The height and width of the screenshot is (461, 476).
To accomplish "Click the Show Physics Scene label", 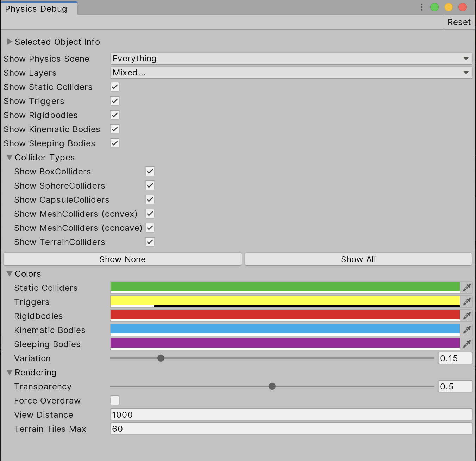I will coord(46,59).
